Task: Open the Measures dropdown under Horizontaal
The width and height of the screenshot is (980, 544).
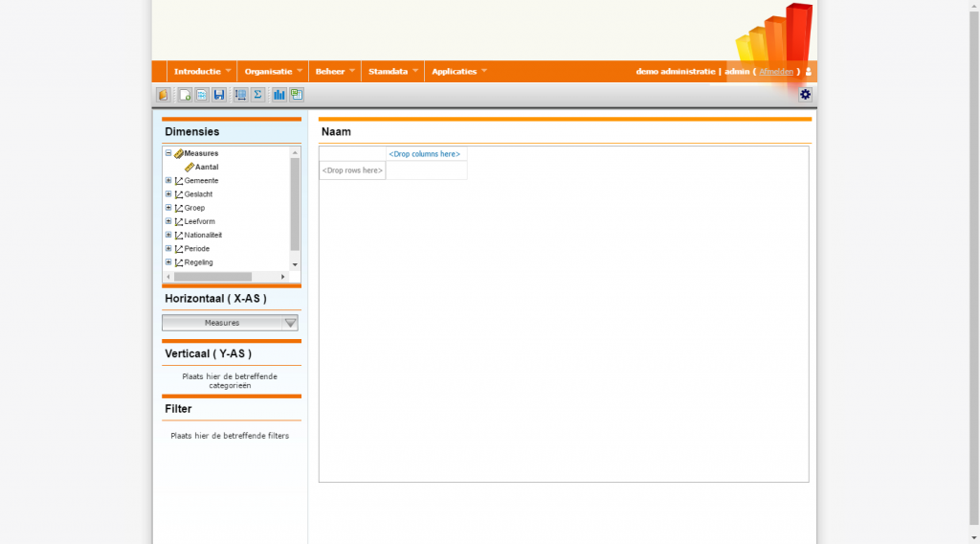Action: (291, 323)
